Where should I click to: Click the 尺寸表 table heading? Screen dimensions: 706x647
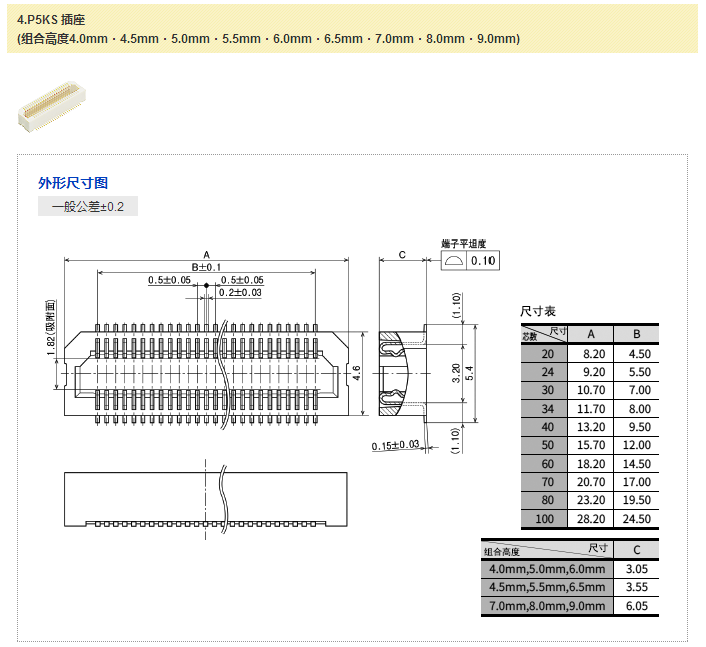(538, 312)
